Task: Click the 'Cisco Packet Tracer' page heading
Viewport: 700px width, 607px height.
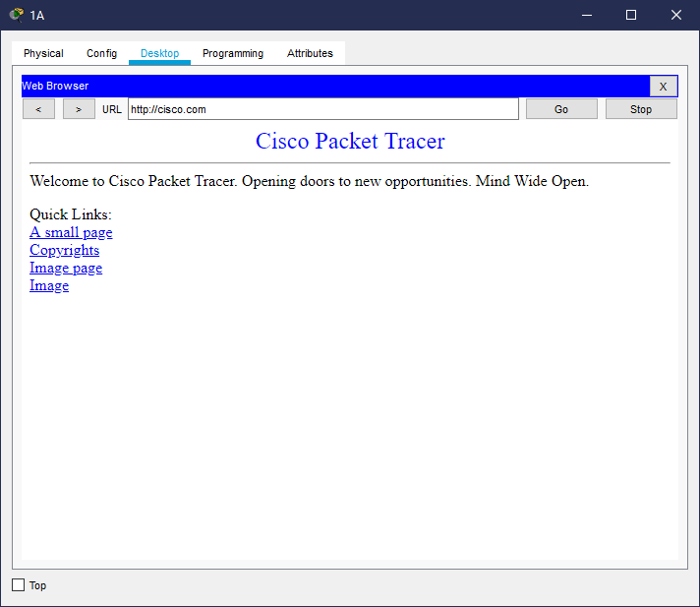Action: 350,141
